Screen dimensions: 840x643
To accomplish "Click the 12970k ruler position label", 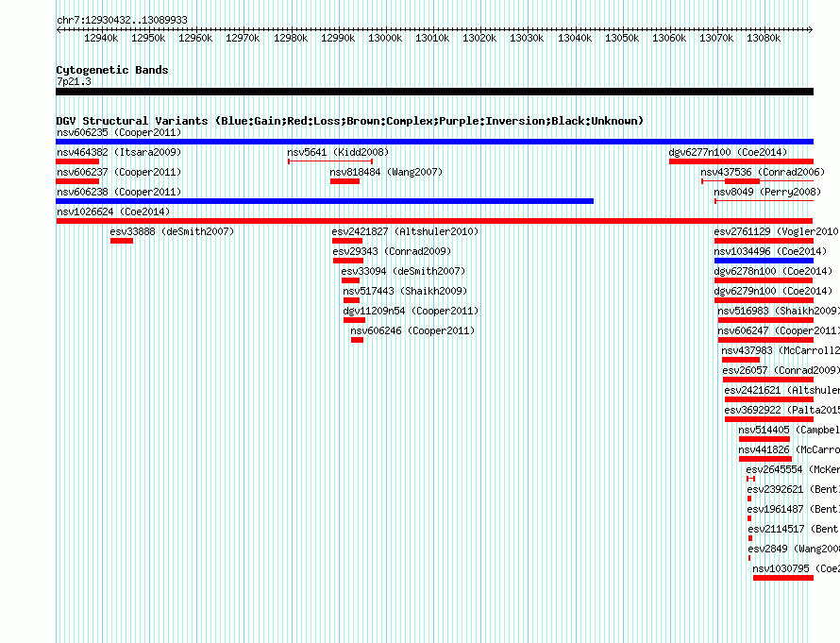I will coord(243,38).
